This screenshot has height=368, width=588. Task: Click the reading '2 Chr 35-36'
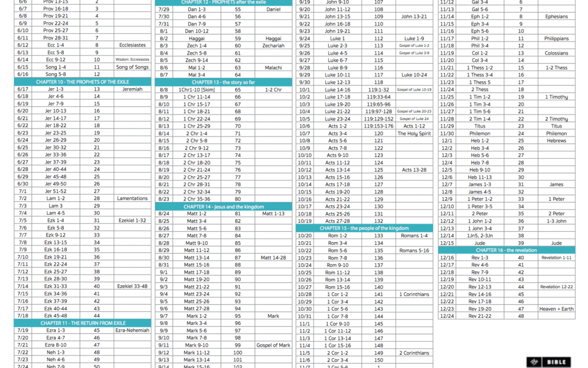pos(197,199)
